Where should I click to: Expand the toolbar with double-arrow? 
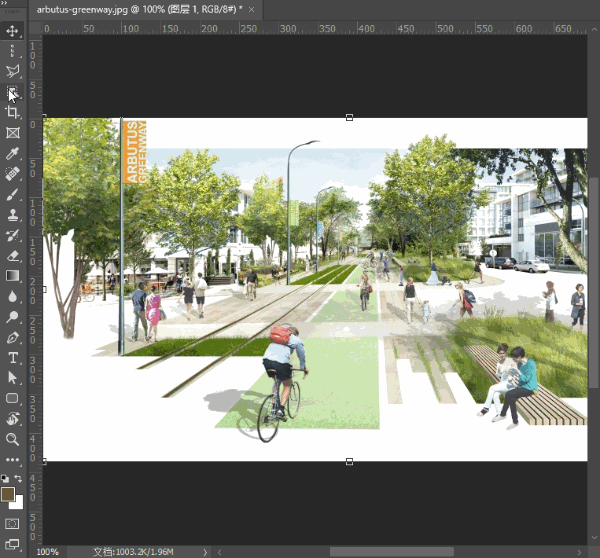(5, 3)
